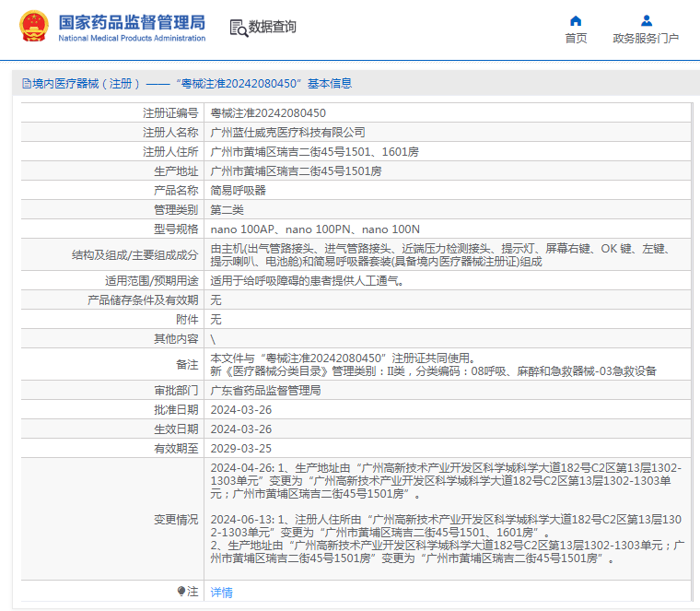
Task: Click the 变更情况 label
Action: coord(176,520)
